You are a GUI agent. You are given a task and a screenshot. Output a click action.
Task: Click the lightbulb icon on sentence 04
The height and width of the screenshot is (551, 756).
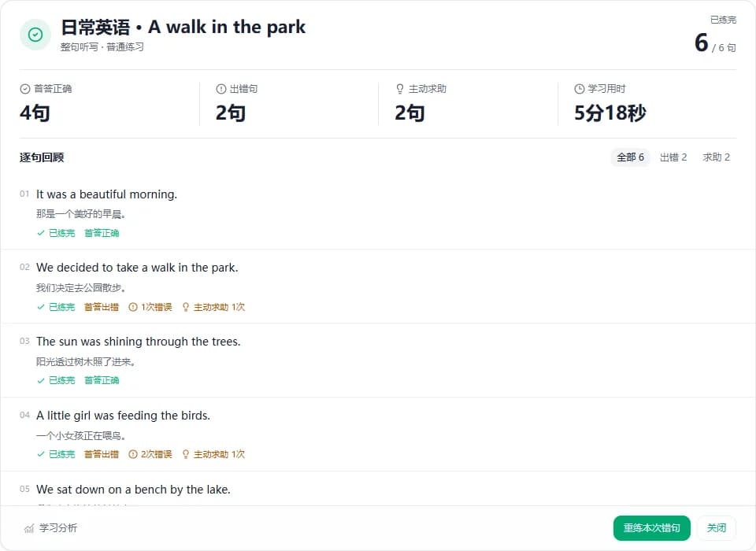click(x=186, y=454)
